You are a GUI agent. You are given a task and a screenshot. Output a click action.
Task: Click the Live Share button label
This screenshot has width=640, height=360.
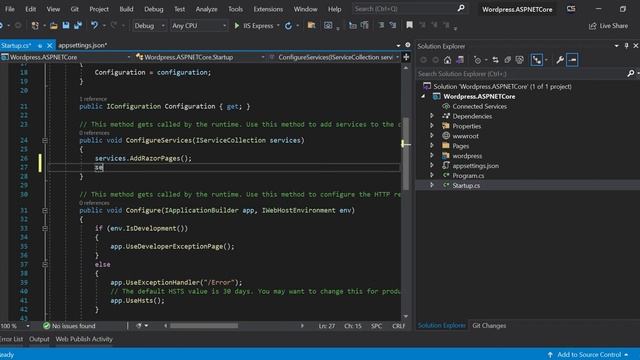(613, 26)
